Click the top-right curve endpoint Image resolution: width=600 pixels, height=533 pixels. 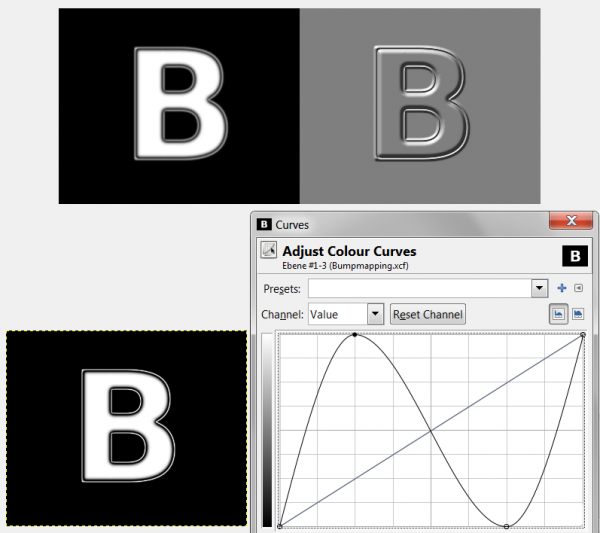[x=583, y=335]
